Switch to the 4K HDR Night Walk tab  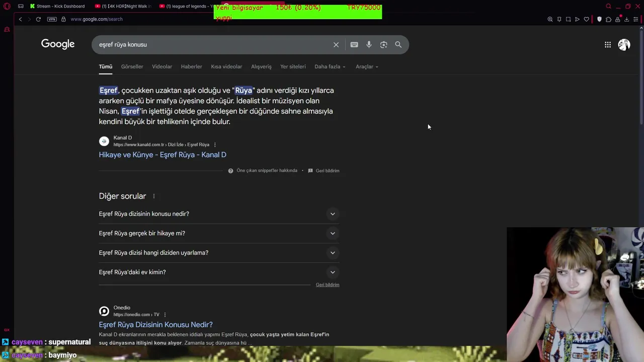[x=123, y=6]
